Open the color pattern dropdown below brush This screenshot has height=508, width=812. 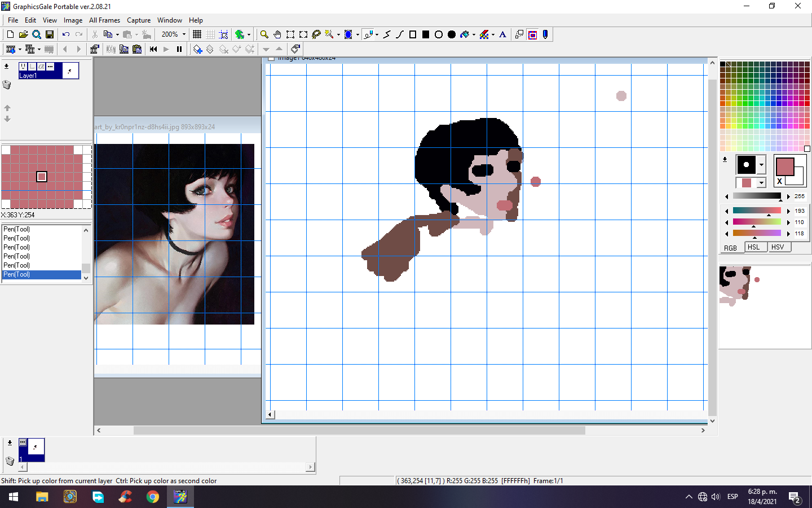[x=761, y=182]
